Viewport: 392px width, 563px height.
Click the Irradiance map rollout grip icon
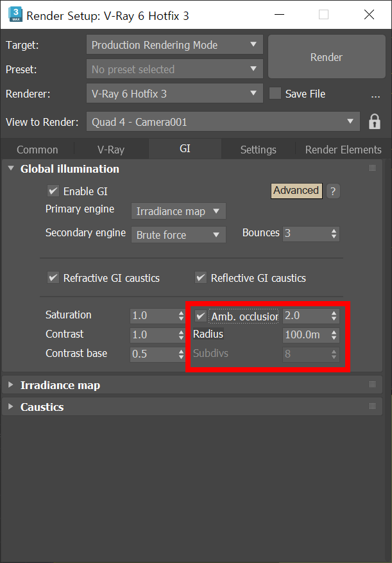point(372,385)
